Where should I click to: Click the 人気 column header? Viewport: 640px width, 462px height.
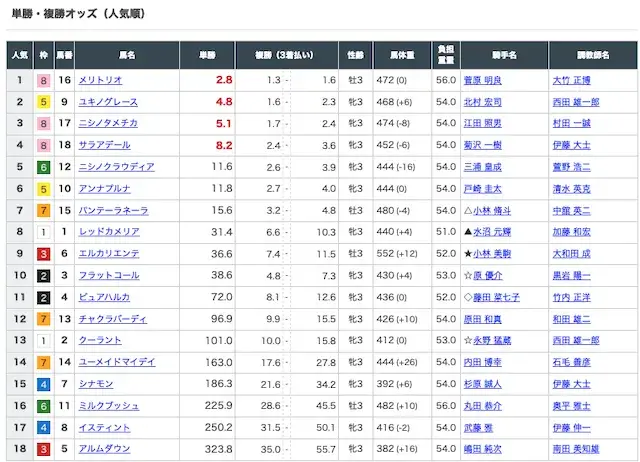[x=20, y=55]
